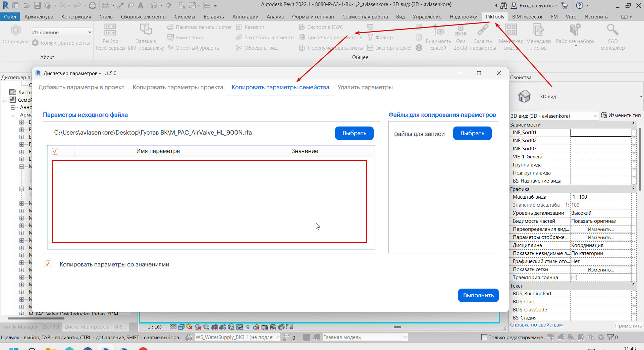Open the 3D вид: {3D - avlasenkore} dropdown
The height and width of the screenshot is (350, 644).
[554, 116]
